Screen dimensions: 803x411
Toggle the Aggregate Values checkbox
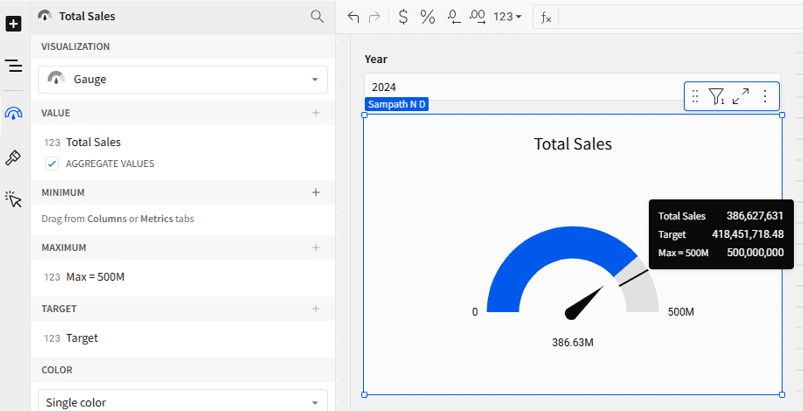click(x=52, y=163)
